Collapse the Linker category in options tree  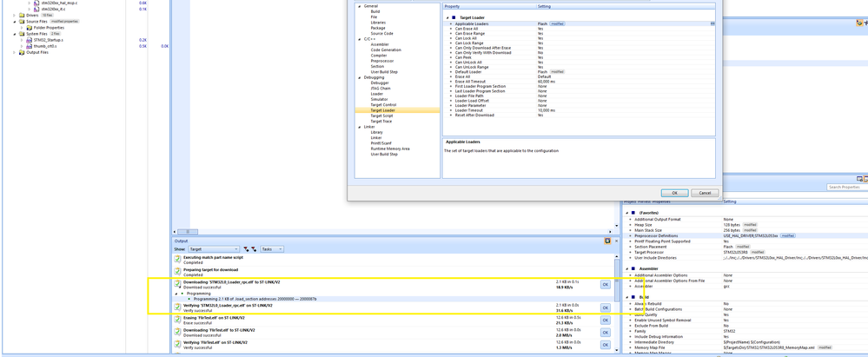coord(359,127)
